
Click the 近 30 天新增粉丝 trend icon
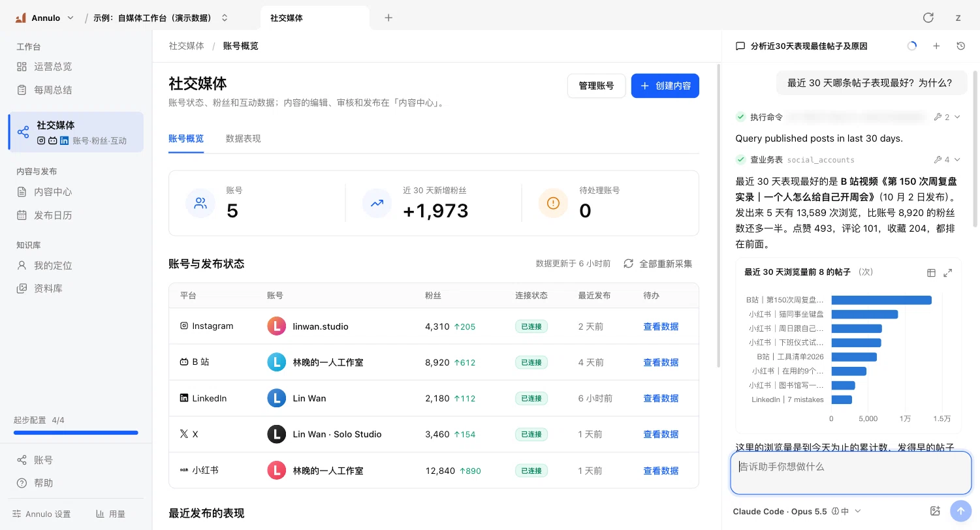coord(377,203)
